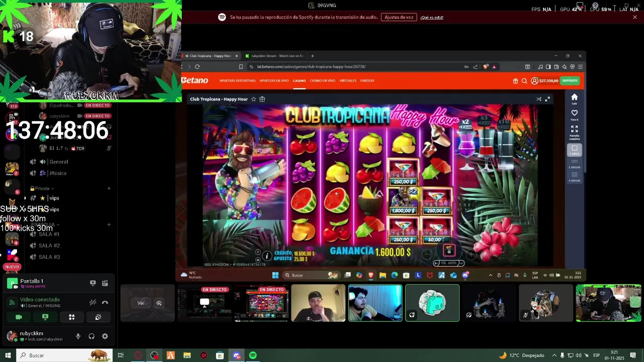Select the Pantalla completa sidebar option
Viewport: 644px width, 362px height.
pos(574,132)
